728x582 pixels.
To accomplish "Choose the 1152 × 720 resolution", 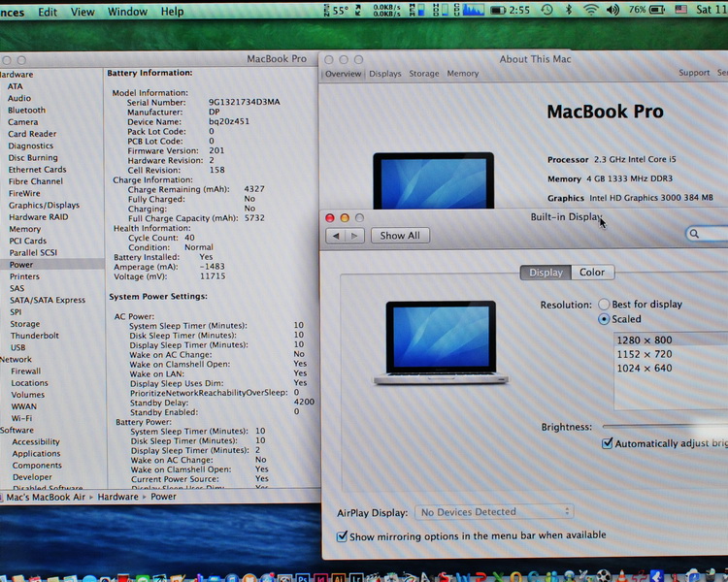I will click(644, 354).
